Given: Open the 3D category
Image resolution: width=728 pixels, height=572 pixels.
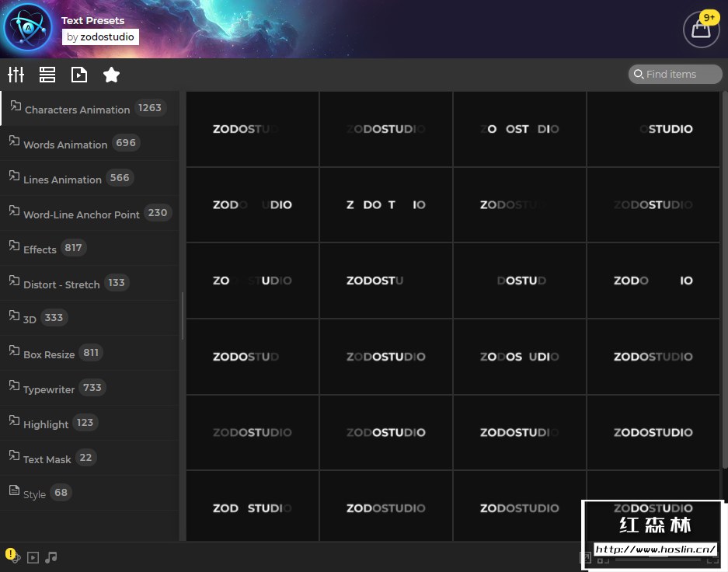Looking at the screenshot, I should (x=89, y=318).
